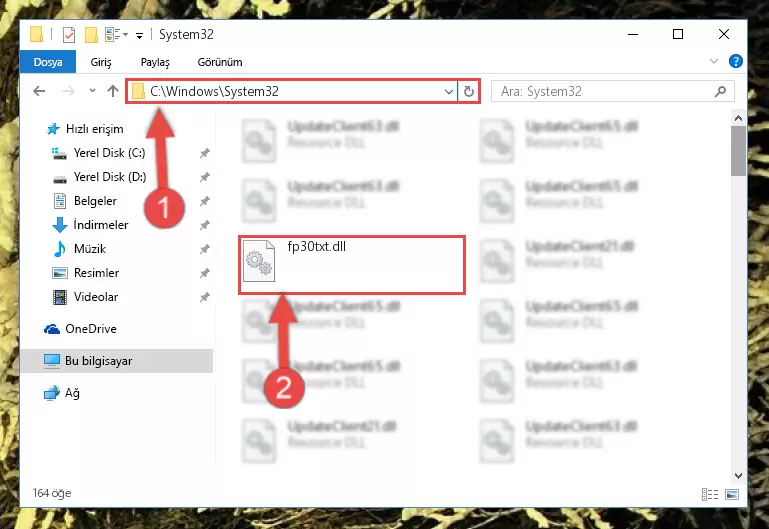Open Belgeler folder in sidebar

coord(95,201)
